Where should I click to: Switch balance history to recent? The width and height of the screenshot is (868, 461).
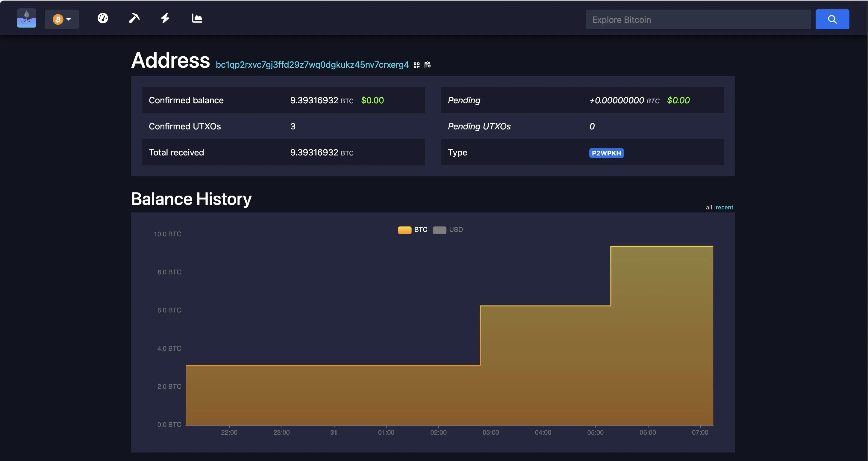click(x=725, y=208)
